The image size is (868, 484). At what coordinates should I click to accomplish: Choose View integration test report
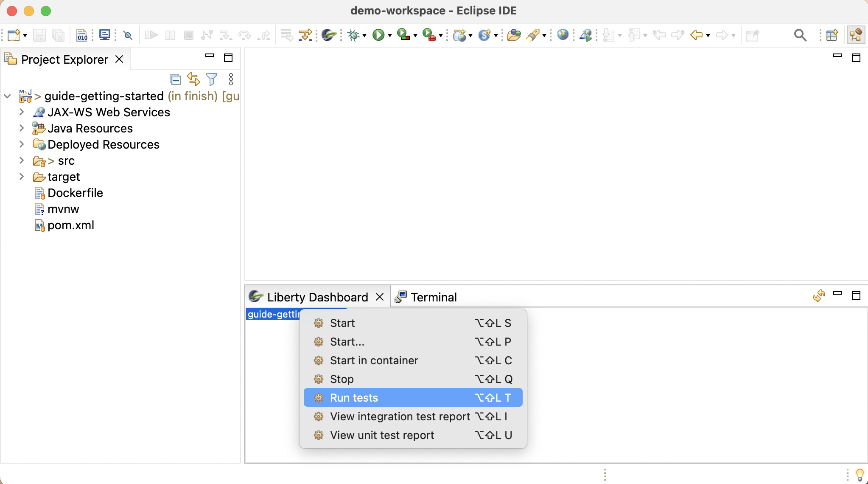(413, 416)
